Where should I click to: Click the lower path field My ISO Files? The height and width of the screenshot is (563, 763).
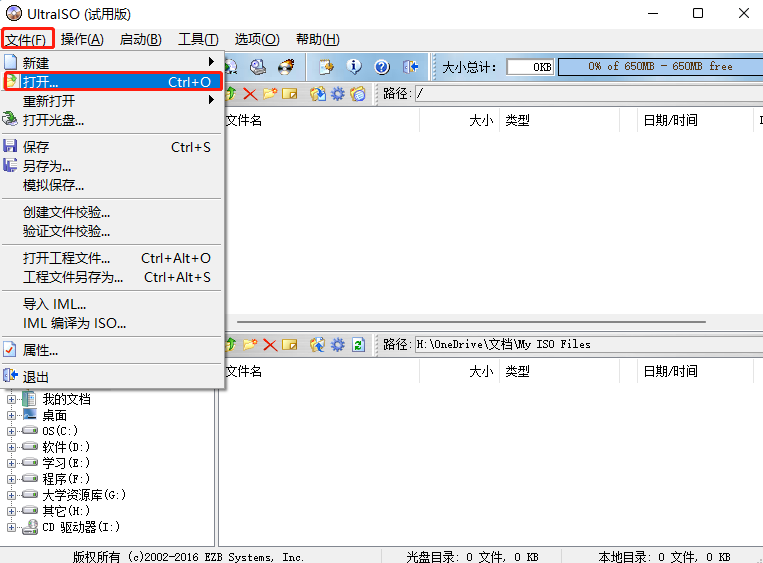pyautogui.click(x=589, y=345)
